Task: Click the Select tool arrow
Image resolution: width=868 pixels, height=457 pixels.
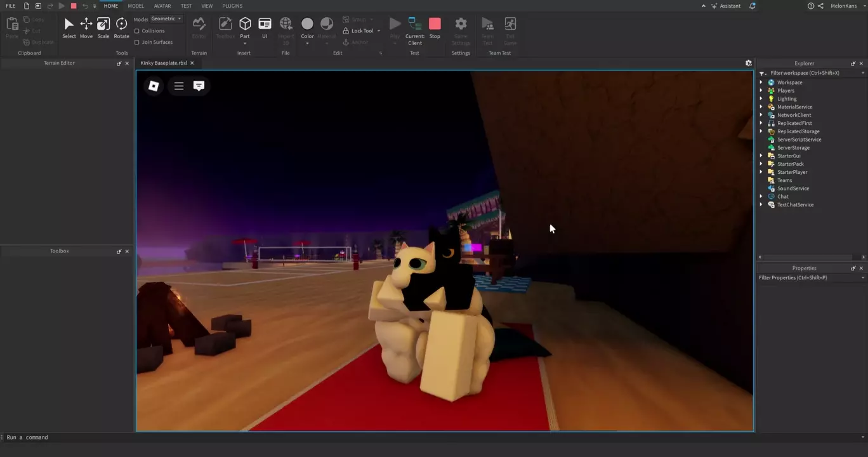Action: click(x=69, y=27)
